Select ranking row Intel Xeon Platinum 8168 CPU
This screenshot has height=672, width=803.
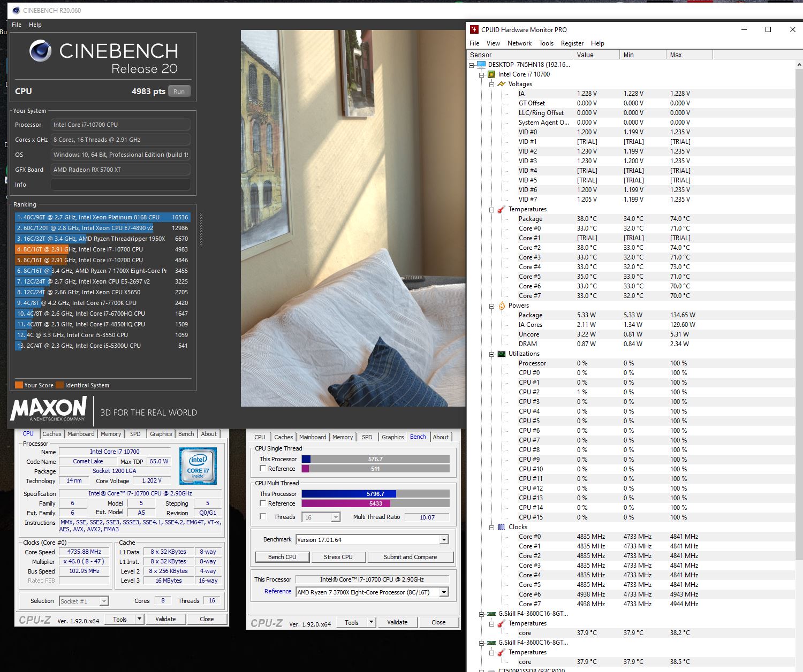102,217
